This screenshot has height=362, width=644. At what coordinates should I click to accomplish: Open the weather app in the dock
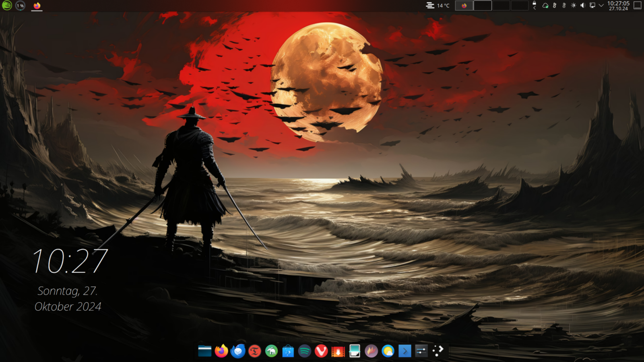click(x=388, y=351)
